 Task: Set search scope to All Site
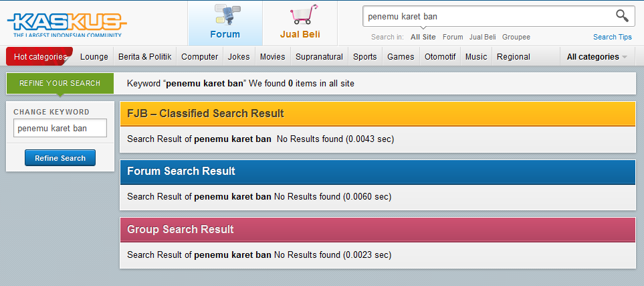coord(423,37)
